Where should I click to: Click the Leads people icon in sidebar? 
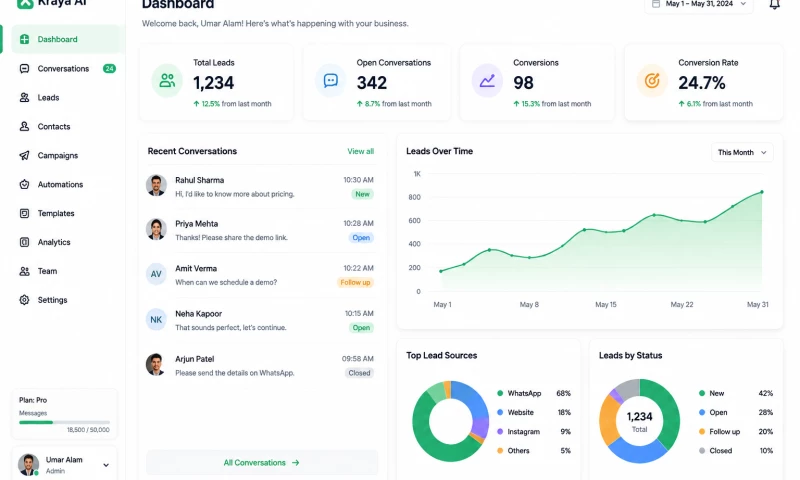point(24,97)
